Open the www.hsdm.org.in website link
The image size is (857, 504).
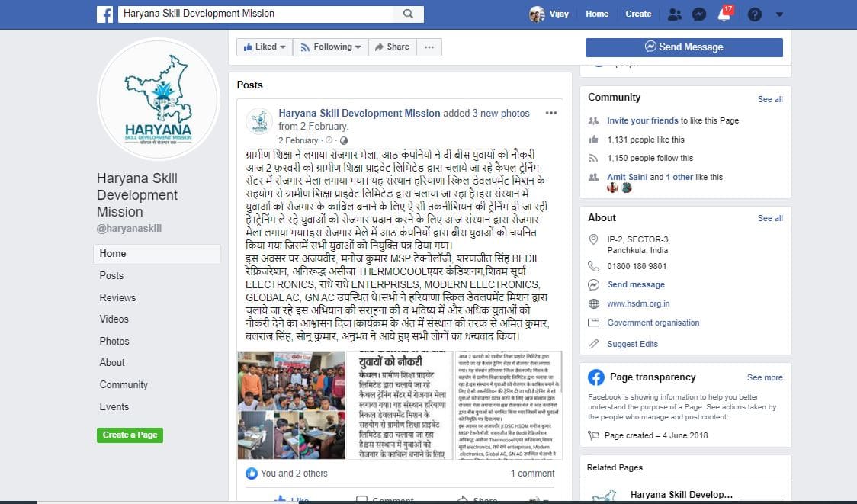pyautogui.click(x=638, y=304)
